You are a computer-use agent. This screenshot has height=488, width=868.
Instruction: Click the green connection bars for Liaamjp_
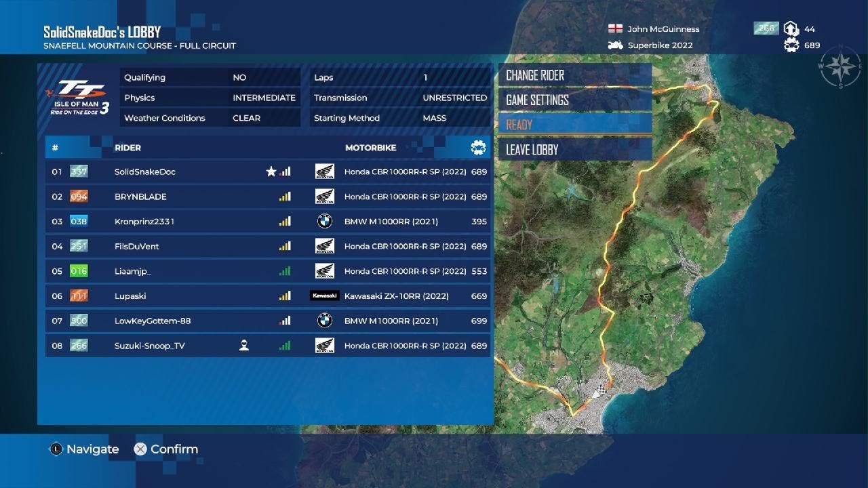(285, 271)
